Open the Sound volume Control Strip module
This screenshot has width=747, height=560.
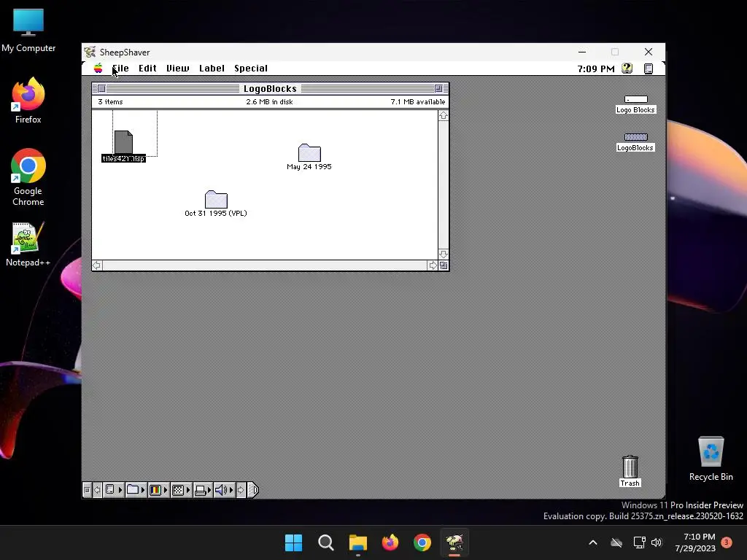(224, 490)
